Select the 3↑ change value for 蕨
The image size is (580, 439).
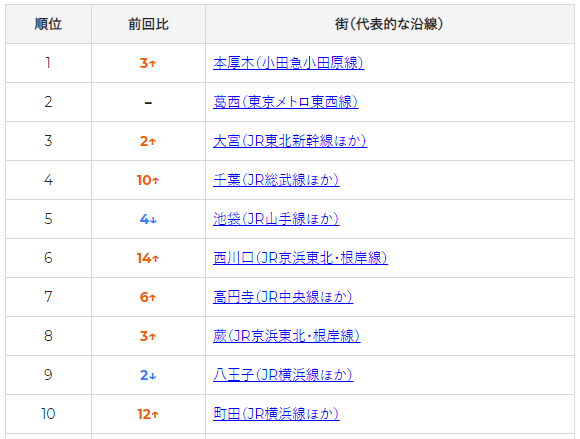tap(148, 336)
